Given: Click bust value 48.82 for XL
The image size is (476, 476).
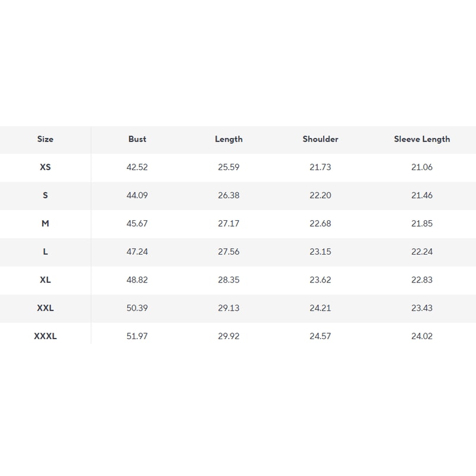Looking at the screenshot, I should point(137,280).
